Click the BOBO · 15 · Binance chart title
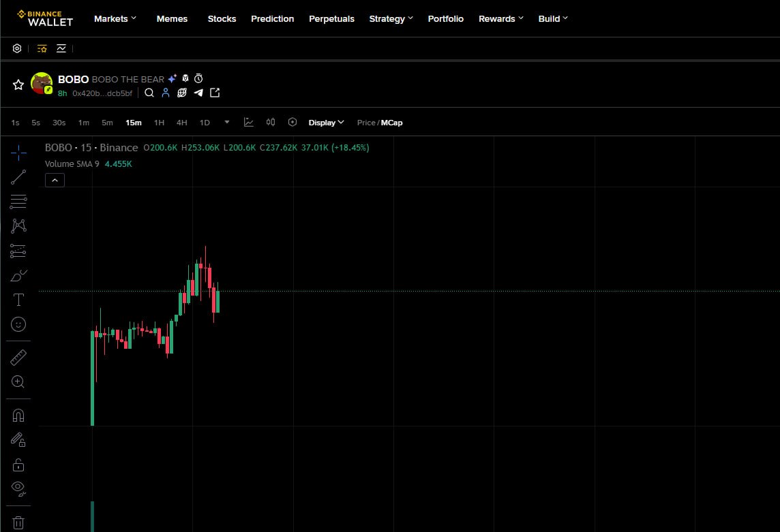780x532 pixels. click(91, 148)
